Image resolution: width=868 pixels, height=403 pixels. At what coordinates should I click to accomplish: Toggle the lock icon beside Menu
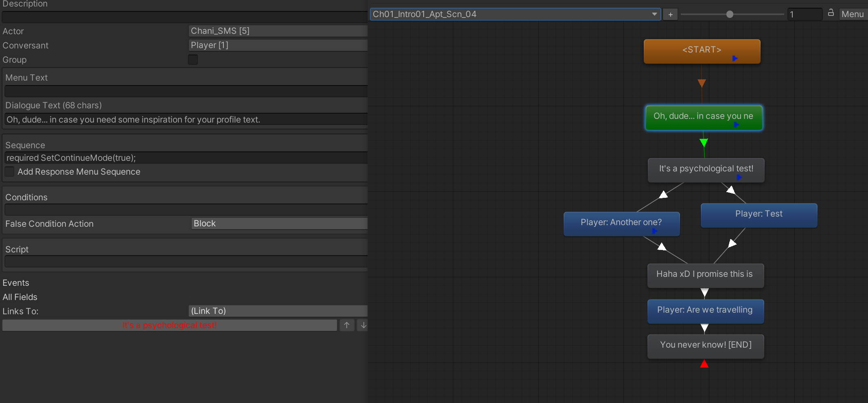pos(831,13)
